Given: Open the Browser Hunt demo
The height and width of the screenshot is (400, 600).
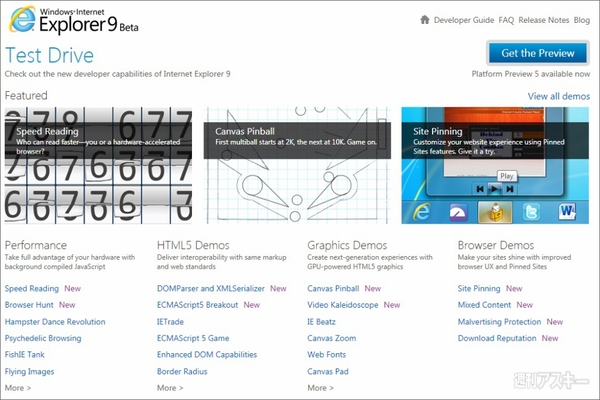Looking at the screenshot, I should point(29,305).
